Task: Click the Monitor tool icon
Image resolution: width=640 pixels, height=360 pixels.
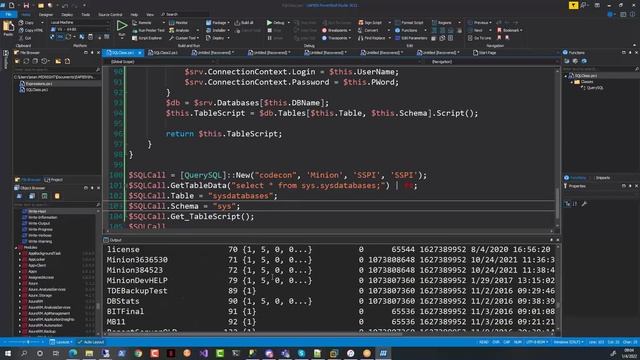Action: click(x=178, y=23)
